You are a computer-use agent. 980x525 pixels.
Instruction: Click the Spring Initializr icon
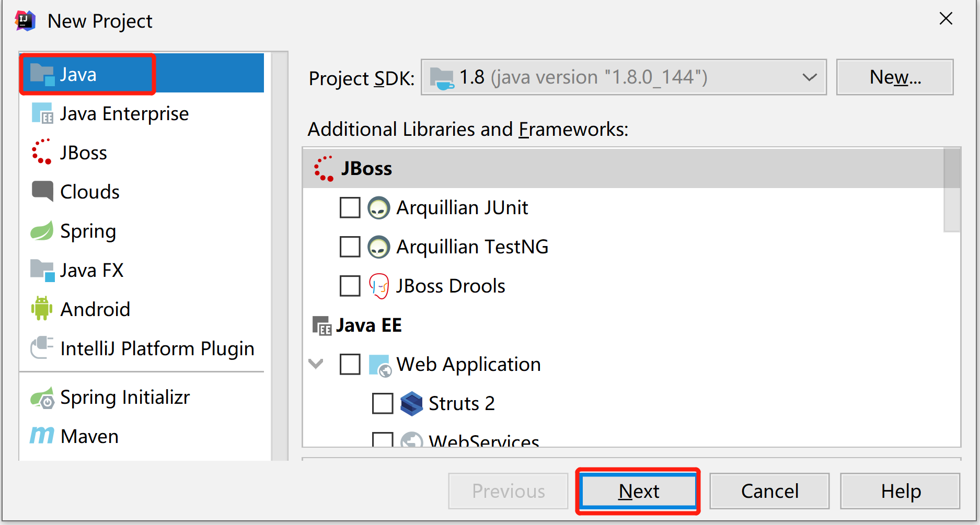[42, 398]
